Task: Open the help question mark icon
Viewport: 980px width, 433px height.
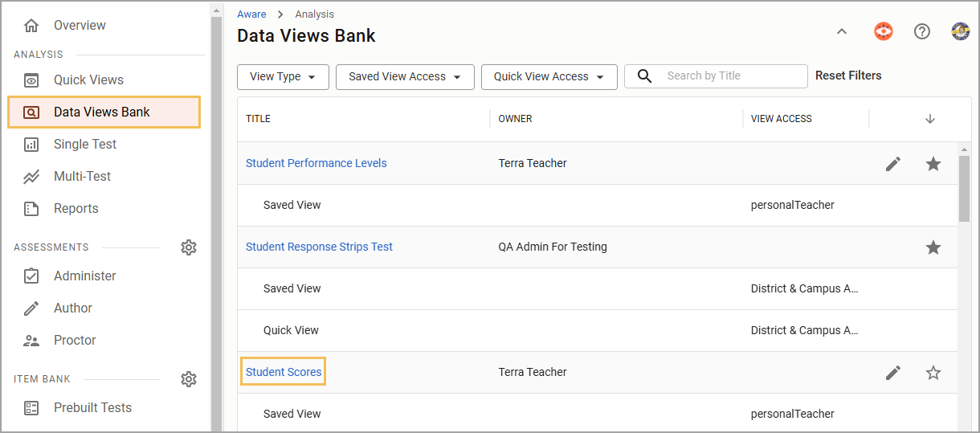Action: [922, 31]
